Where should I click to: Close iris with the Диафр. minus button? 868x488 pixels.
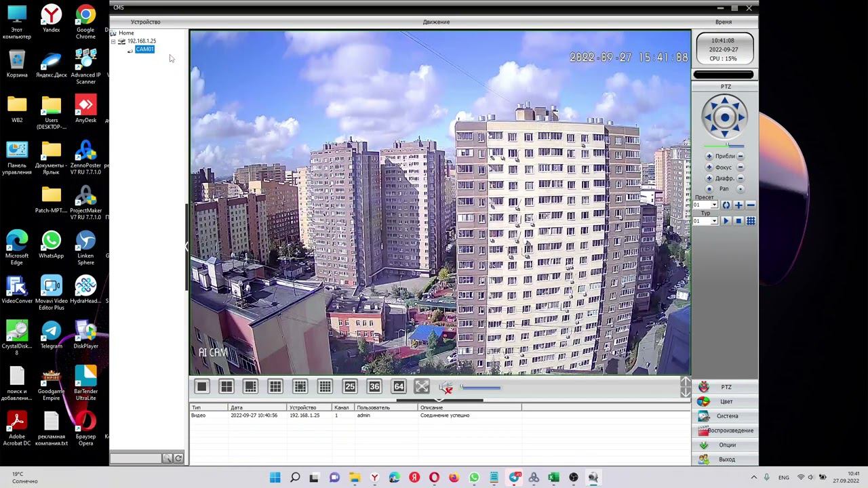[x=741, y=178]
